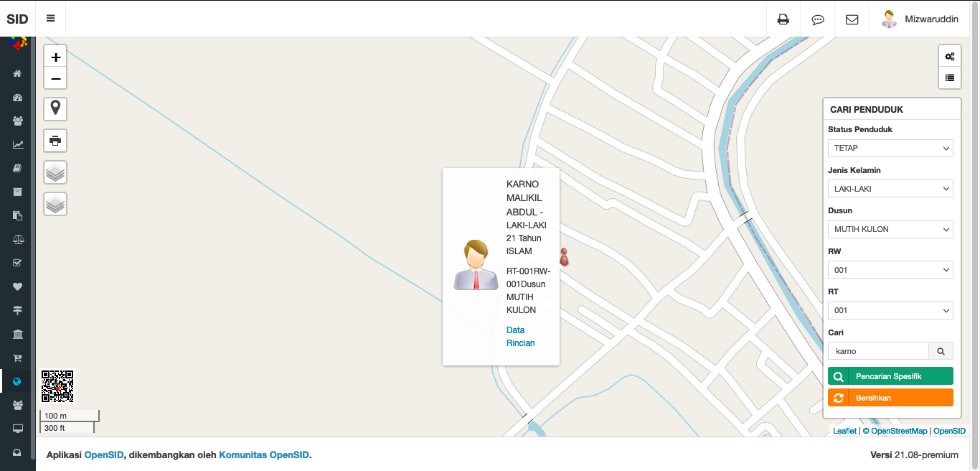Screen dimensions: 980x471
Task: Open the lower people group sidebar icon
Action: (18, 405)
